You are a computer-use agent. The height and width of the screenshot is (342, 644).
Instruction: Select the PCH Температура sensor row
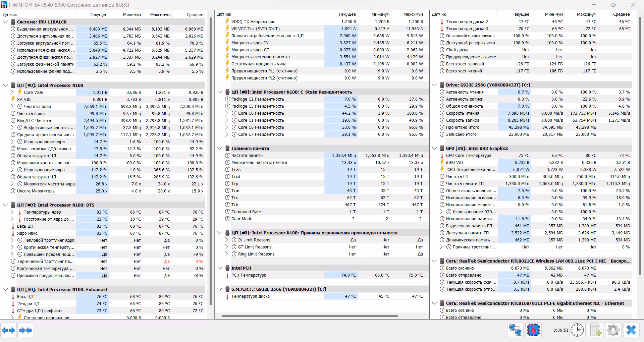(x=249, y=275)
